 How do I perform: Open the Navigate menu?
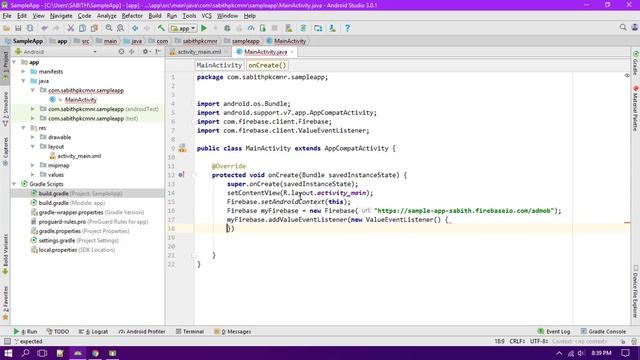pos(61,16)
